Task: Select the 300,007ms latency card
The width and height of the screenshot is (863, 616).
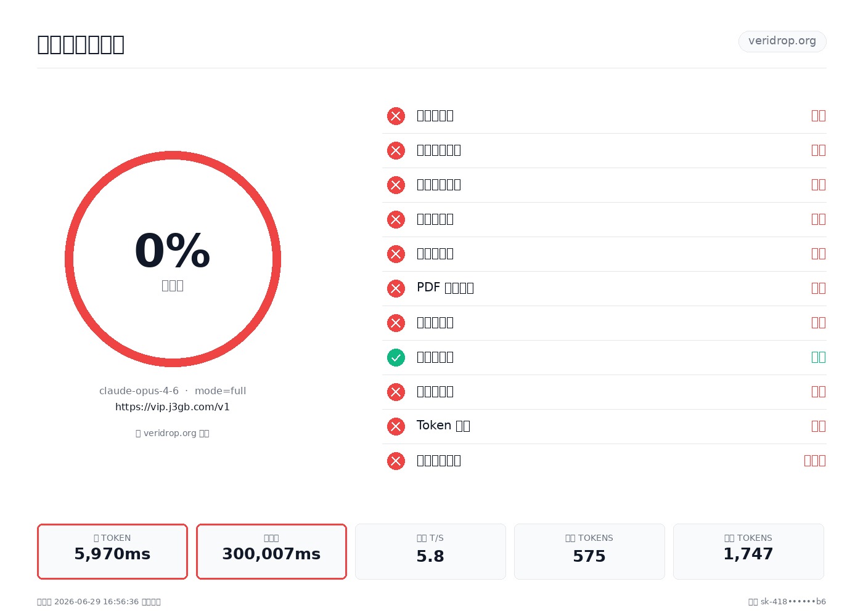Action: point(271,551)
